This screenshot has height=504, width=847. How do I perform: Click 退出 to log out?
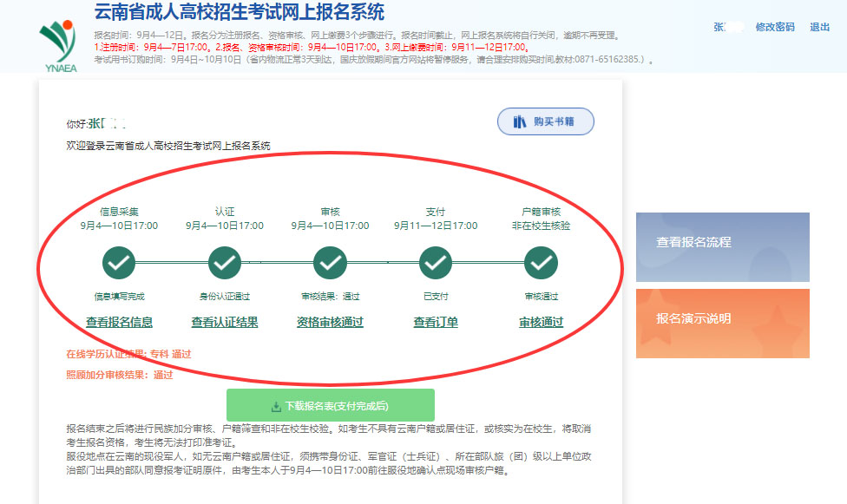(820, 27)
